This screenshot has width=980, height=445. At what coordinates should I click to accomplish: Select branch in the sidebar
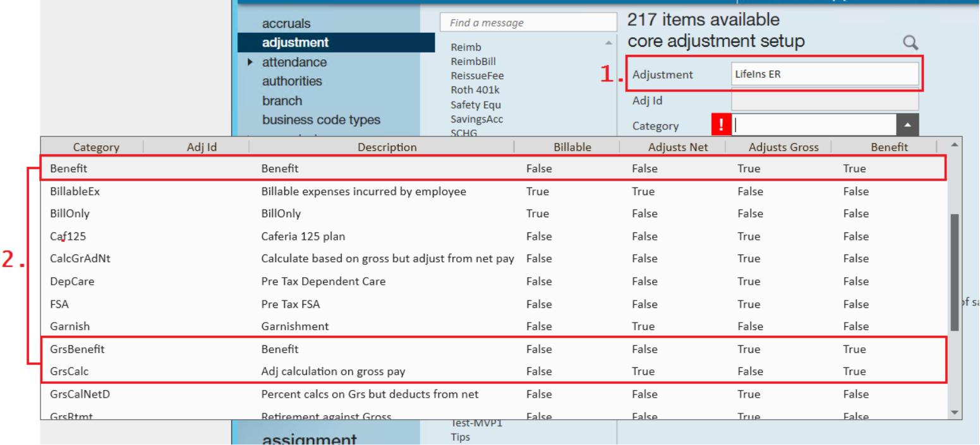(x=282, y=100)
